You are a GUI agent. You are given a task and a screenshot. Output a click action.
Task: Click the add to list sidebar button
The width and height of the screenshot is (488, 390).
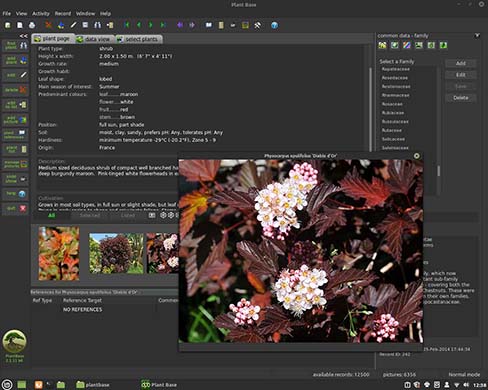coord(16,105)
